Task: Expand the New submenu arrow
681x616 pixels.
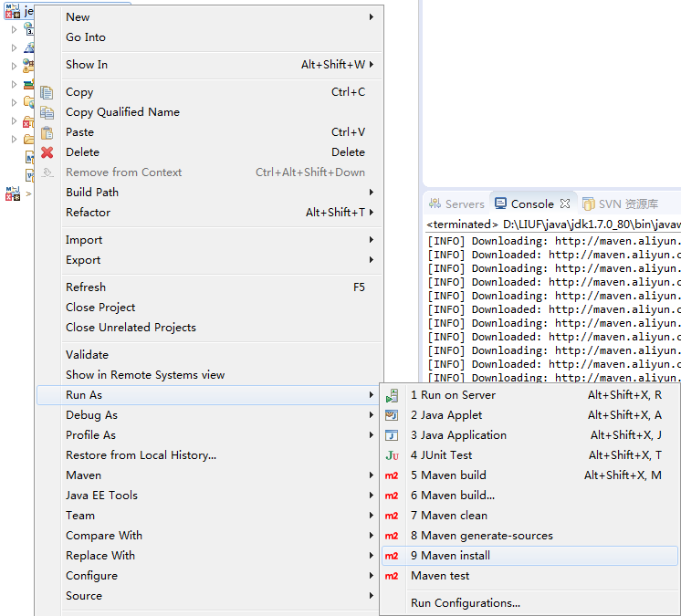Action: click(x=372, y=17)
